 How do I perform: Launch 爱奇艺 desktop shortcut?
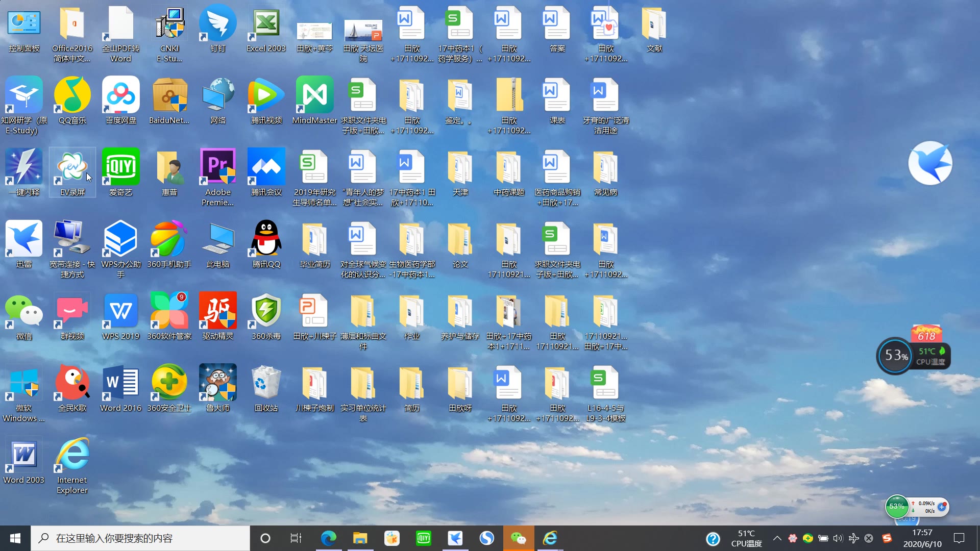[x=121, y=173]
